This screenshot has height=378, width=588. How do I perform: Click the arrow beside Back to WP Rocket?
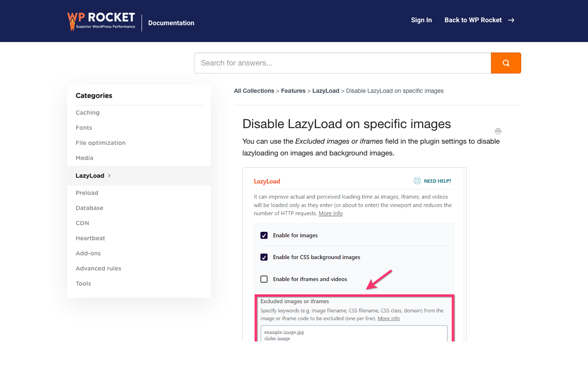[x=511, y=20]
